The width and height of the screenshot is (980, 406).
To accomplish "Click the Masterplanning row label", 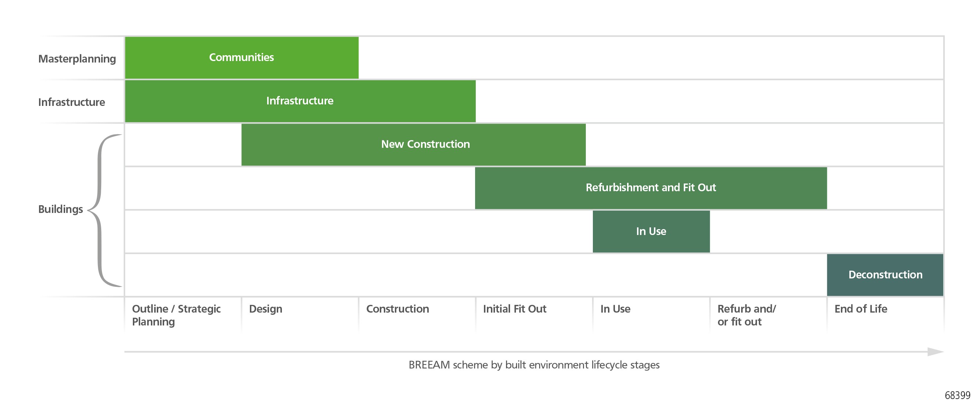I will pyautogui.click(x=77, y=59).
